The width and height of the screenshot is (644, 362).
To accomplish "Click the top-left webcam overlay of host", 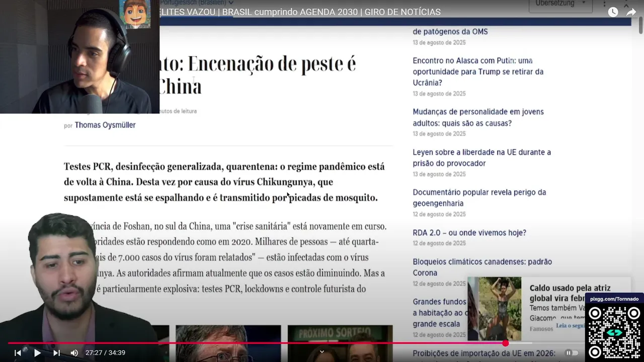I will (x=79, y=57).
